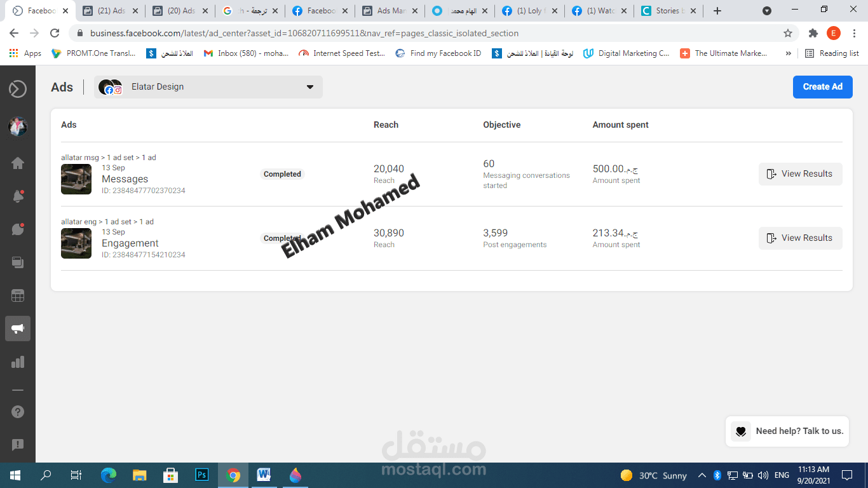Open the Find my Facebook ID bookmark
This screenshot has height=488, width=868.
tap(438, 53)
